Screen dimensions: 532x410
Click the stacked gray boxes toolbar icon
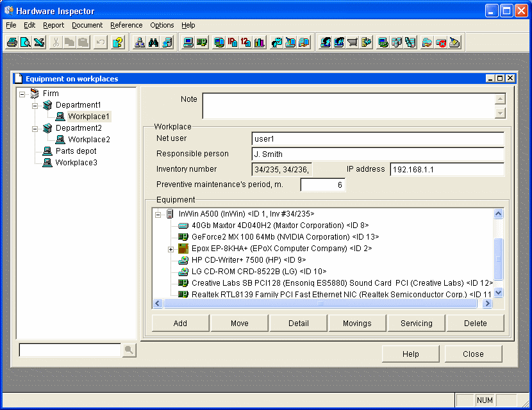pos(397,42)
